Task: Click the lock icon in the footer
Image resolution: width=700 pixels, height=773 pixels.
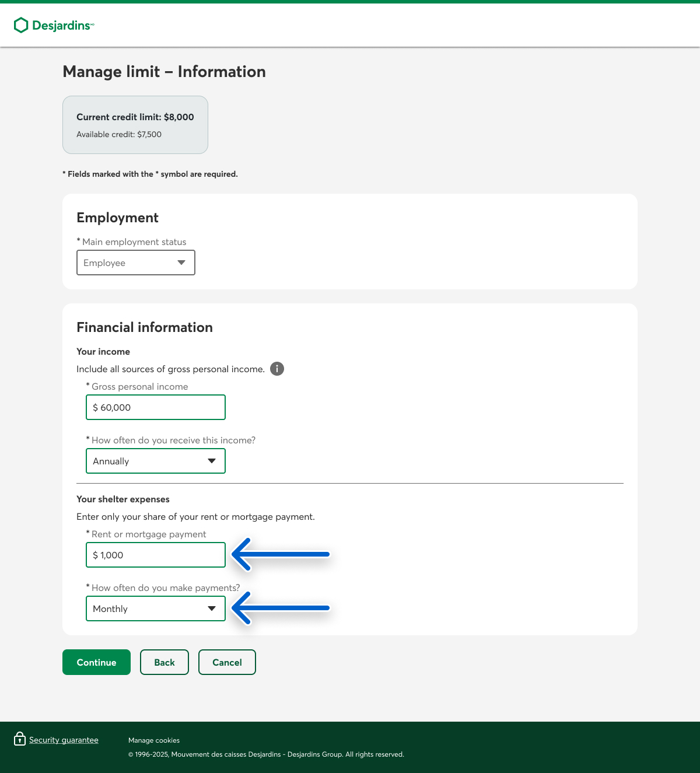Action: pyautogui.click(x=20, y=739)
